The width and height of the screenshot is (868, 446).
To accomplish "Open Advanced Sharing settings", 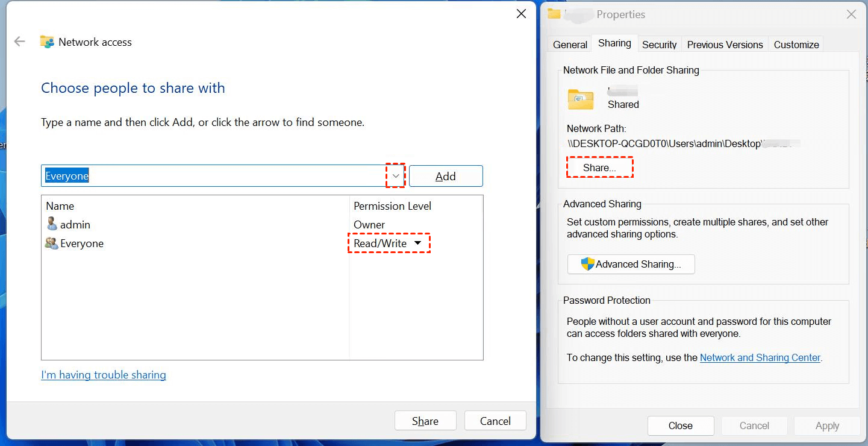I will (631, 264).
